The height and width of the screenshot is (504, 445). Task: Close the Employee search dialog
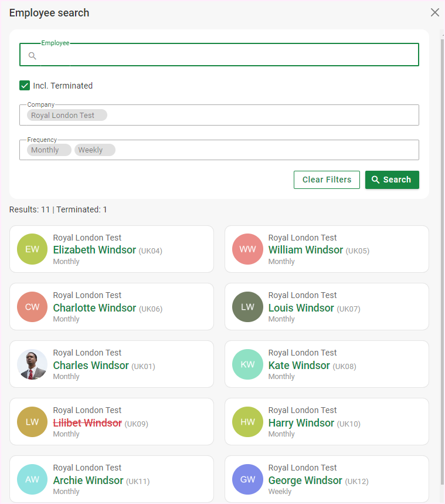coord(434,12)
